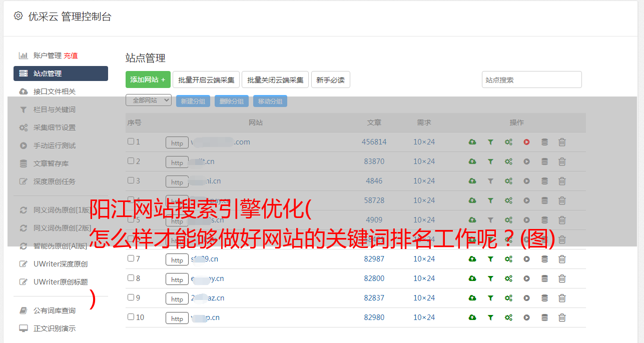644x343 pixels.
Task: Focus the 站点搜索 search field
Action: pos(532,79)
